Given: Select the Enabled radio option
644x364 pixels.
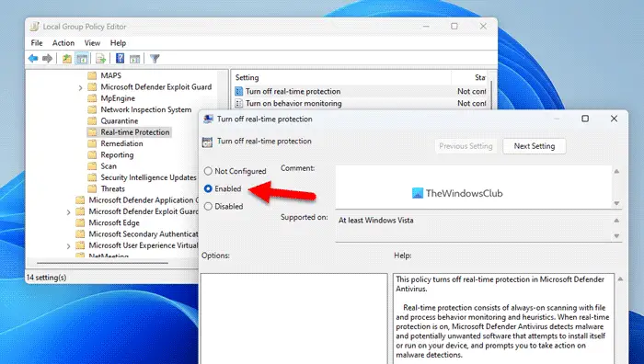Looking at the screenshot, I should (208, 188).
